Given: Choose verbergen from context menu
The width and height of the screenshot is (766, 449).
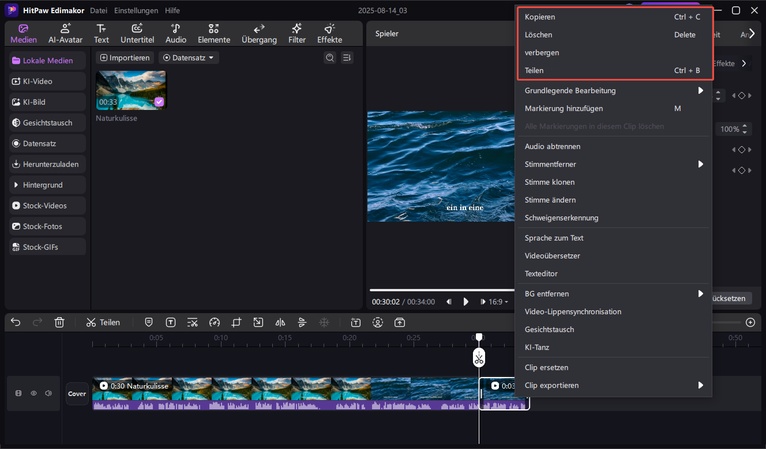Looking at the screenshot, I should pyautogui.click(x=613, y=52).
